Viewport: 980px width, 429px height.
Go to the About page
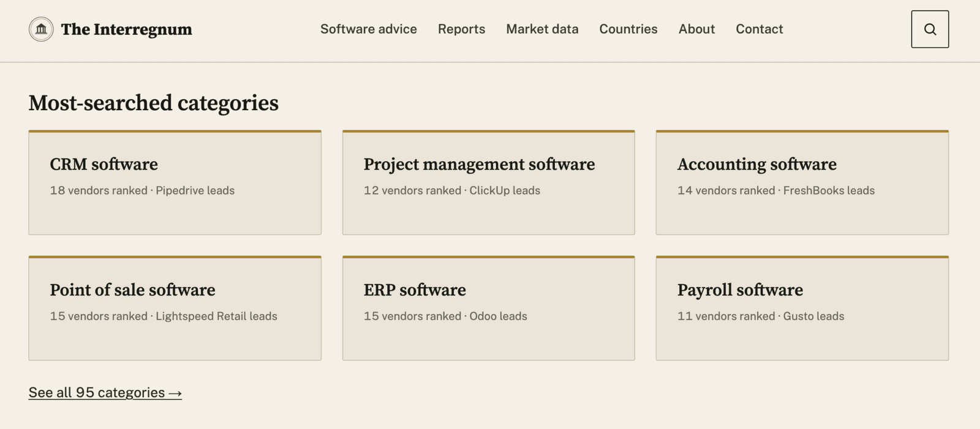(696, 29)
